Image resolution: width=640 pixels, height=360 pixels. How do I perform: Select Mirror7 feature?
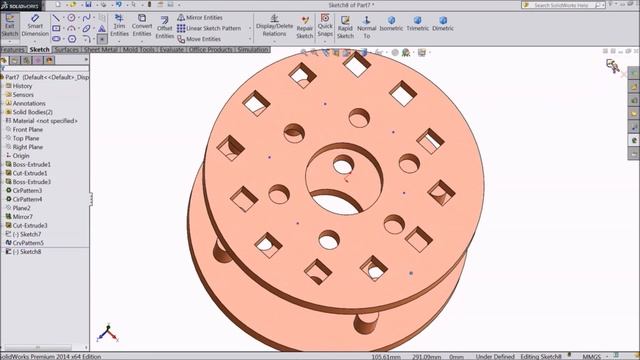[22, 217]
